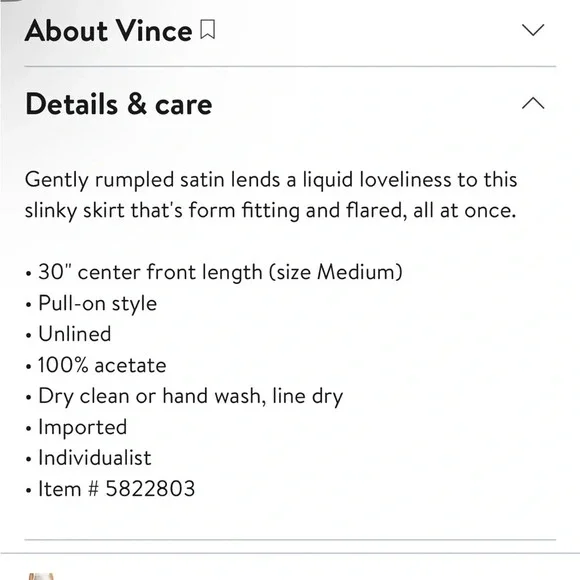Collapse Details & care using the up chevron
This screenshot has width=580, height=580.
(533, 103)
